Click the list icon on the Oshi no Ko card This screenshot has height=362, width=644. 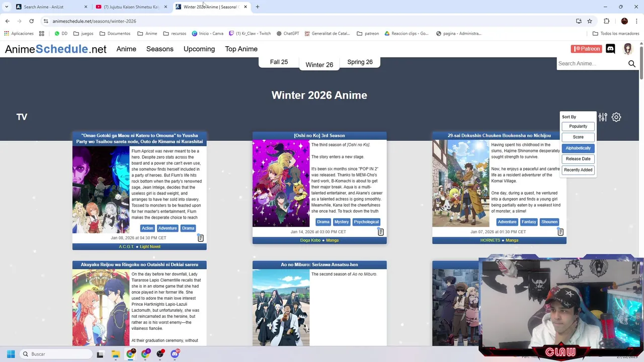click(x=381, y=232)
